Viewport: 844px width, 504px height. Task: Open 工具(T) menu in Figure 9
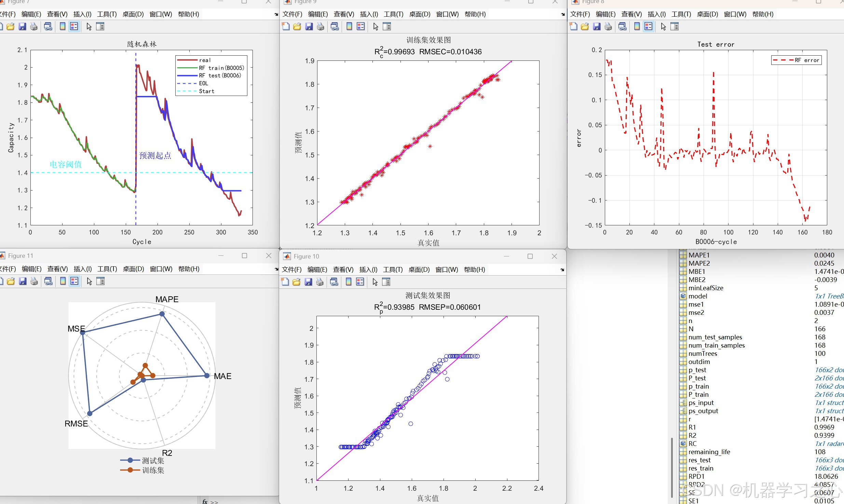[393, 14]
